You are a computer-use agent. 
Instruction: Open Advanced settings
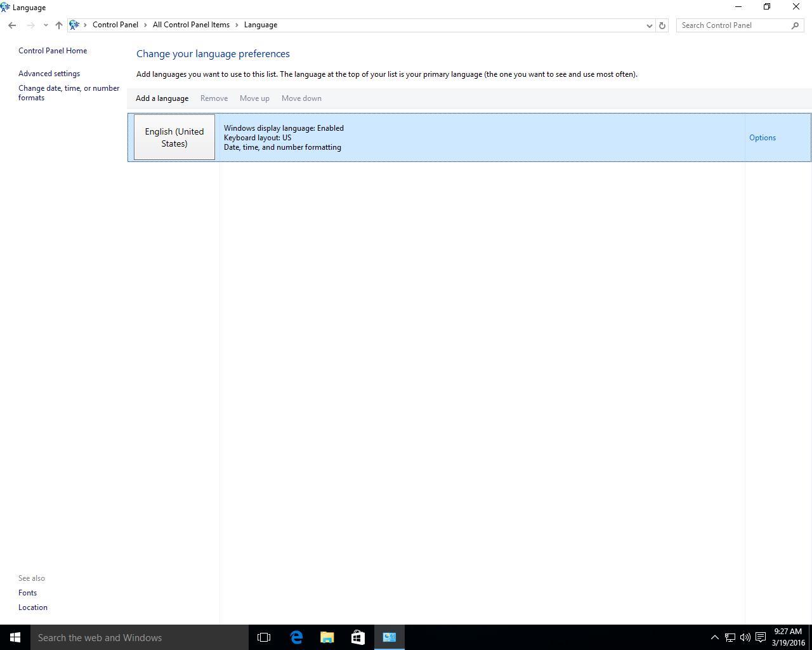click(49, 74)
